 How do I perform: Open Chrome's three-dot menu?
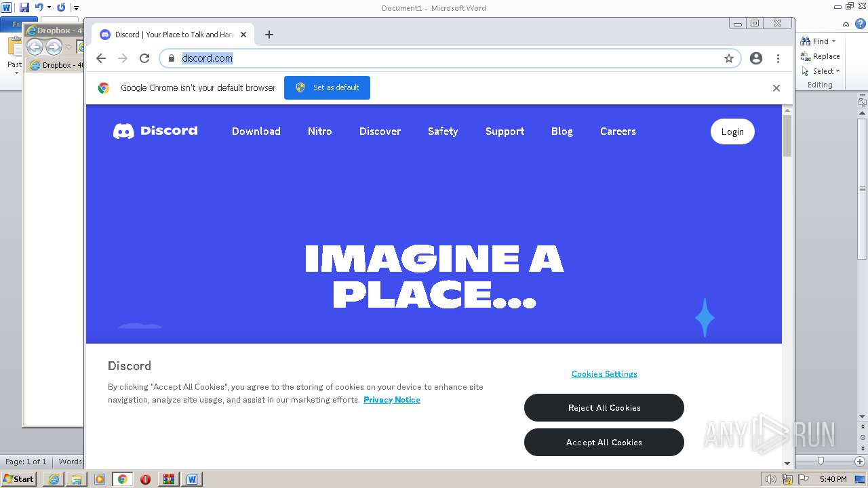[x=778, y=58]
